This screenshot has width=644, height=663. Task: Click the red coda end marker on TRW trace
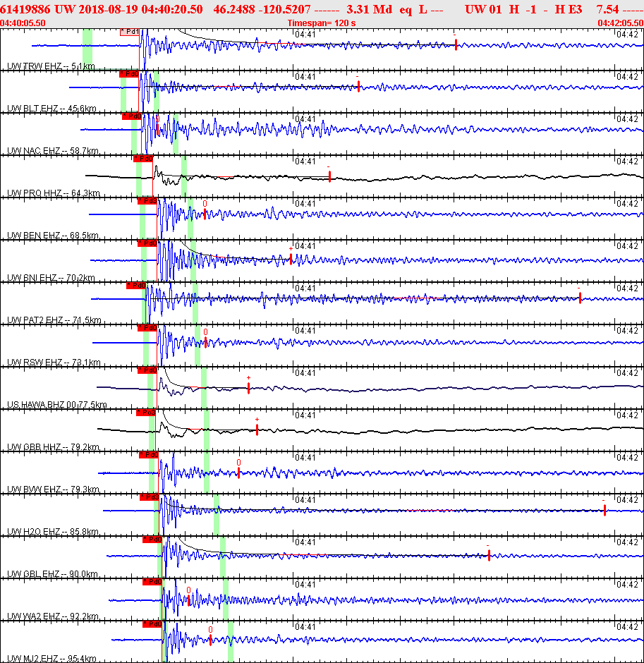point(456,44)
